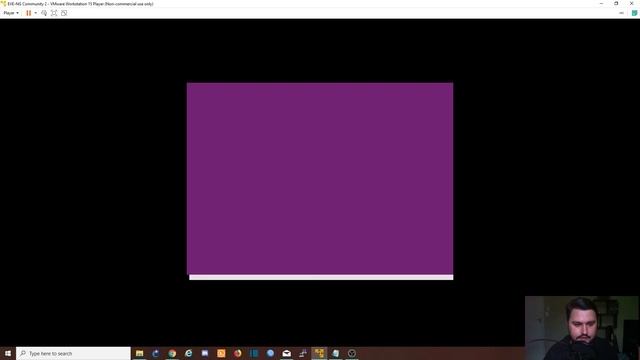Switch to VMware Player taskbar icon

click(319, 353)
